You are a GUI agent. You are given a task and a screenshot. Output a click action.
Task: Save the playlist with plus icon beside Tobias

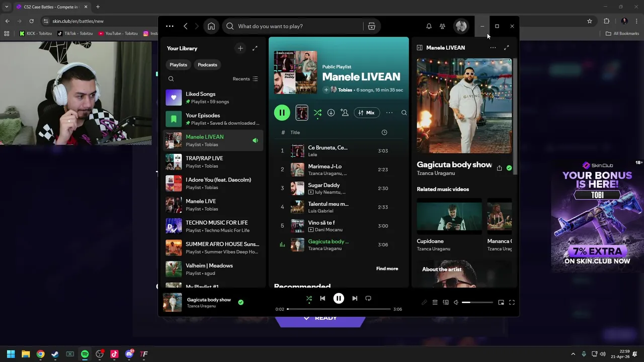[x=326, y=90]
